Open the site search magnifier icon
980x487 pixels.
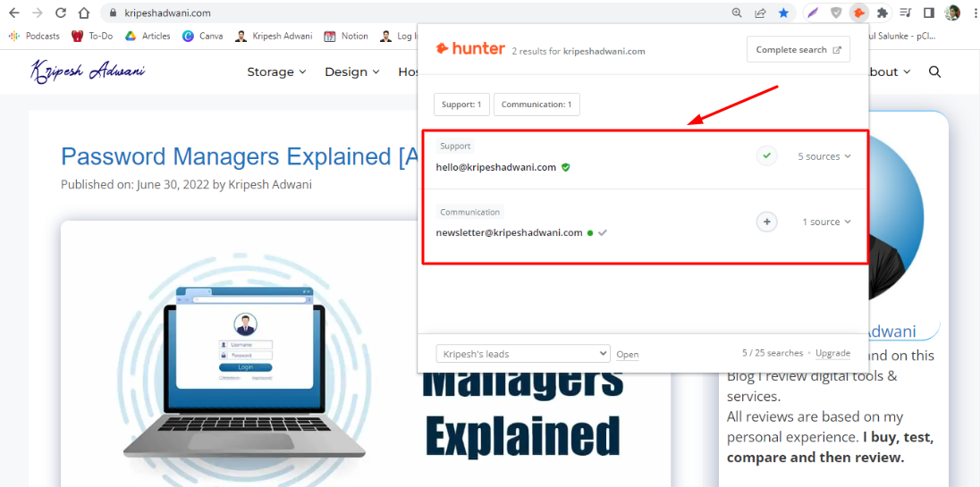[x=934, y=71]
